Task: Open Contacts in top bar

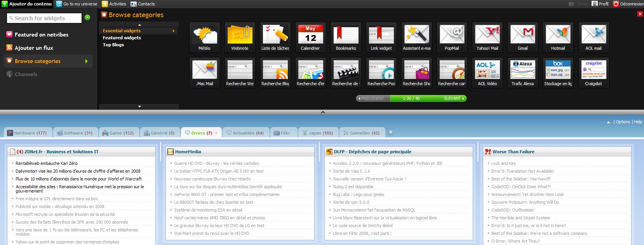Action: click(x=143, y=4)
